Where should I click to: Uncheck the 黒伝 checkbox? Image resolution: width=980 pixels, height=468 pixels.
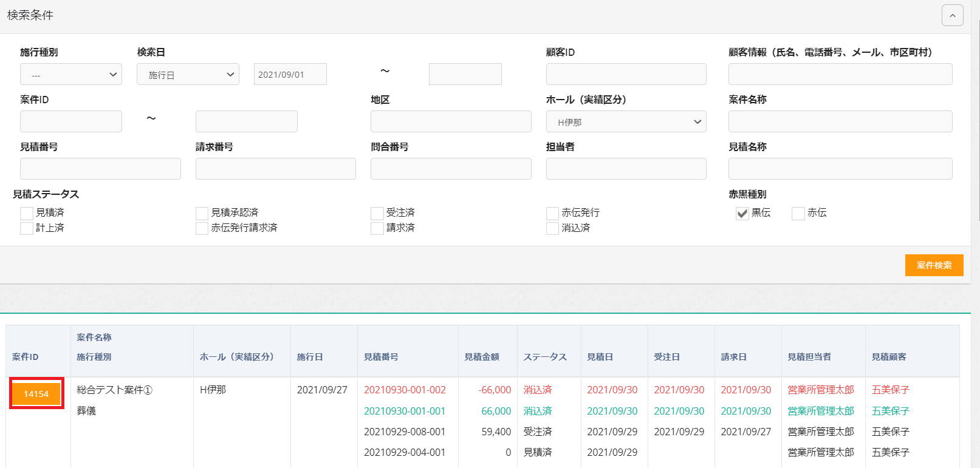pos(742,213)
